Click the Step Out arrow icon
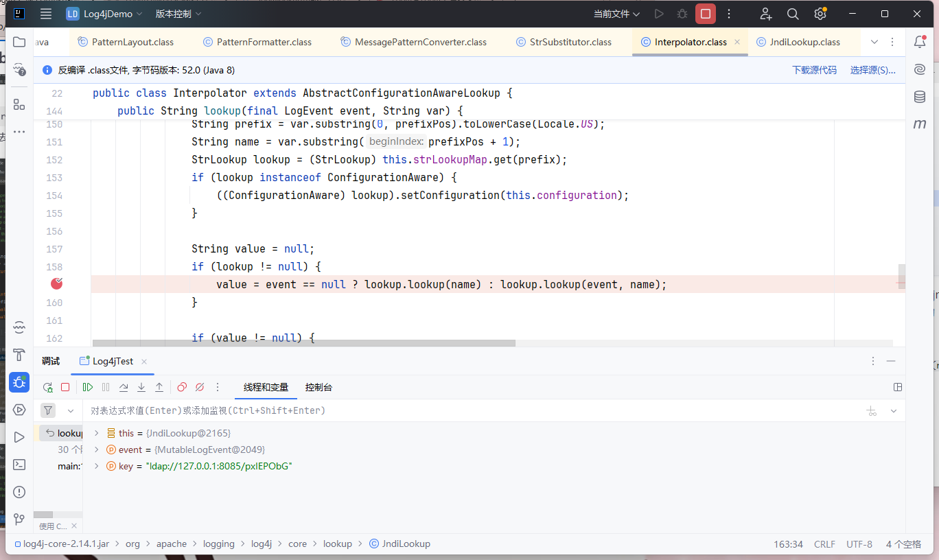Viewport: 939px width, 560px height. coord(159,387)
